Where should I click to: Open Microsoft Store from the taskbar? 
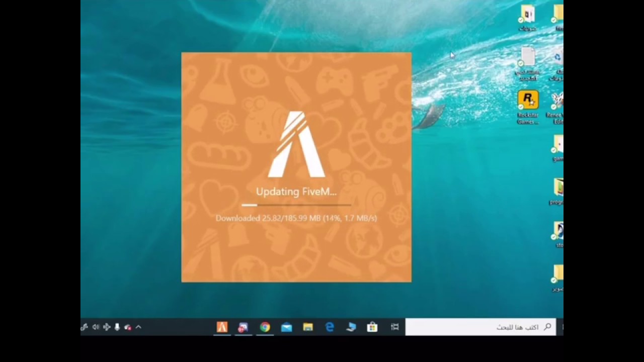pos(372,327)
